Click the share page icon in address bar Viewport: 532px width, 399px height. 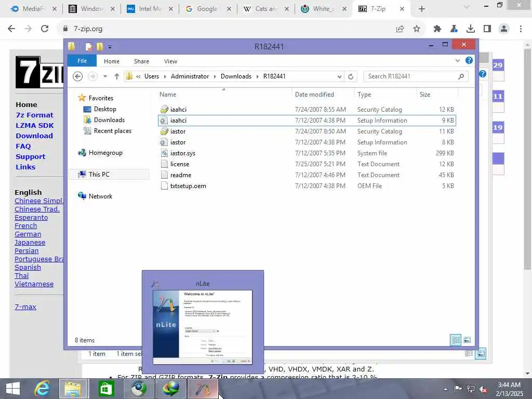(x=400, y=29)
